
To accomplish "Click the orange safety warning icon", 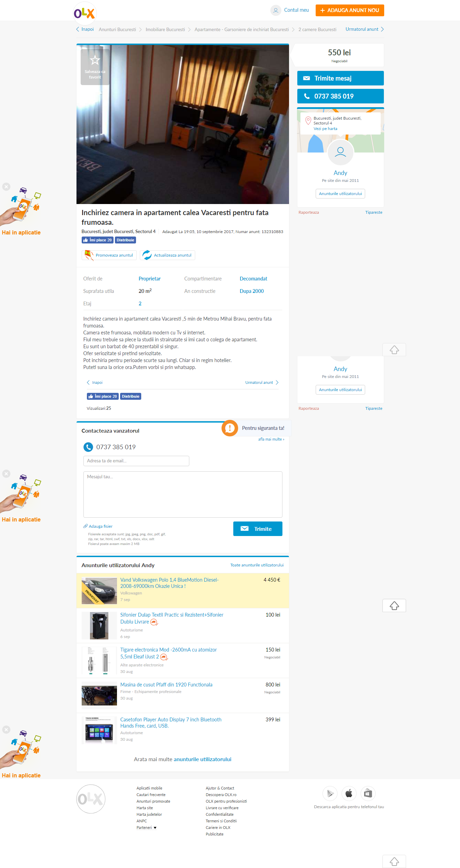I will tap(230, 428).
